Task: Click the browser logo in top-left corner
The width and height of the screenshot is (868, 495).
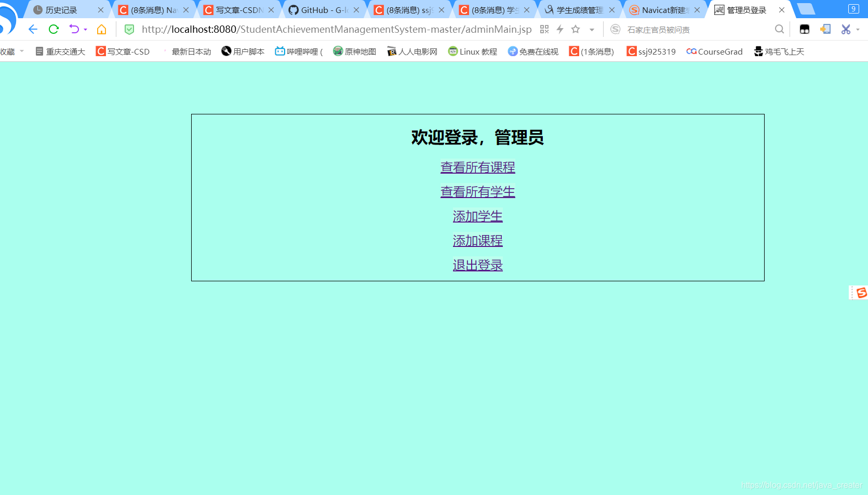Action: [8, 18]
